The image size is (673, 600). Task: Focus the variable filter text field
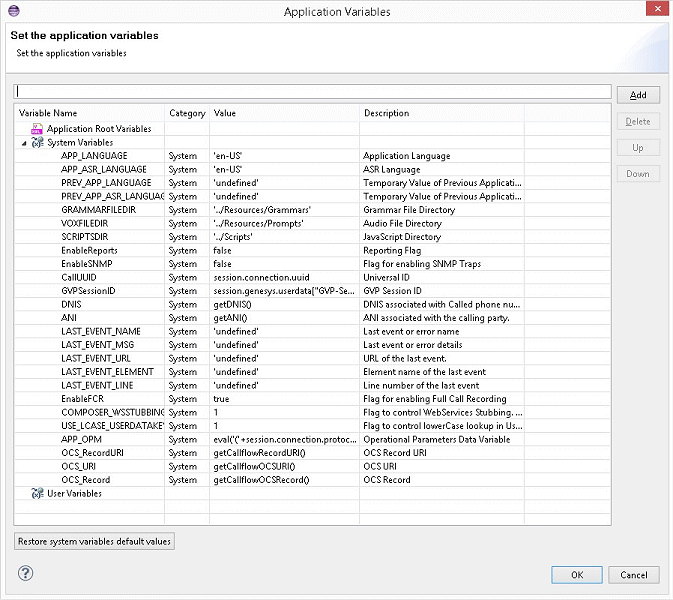pos(312,91)
